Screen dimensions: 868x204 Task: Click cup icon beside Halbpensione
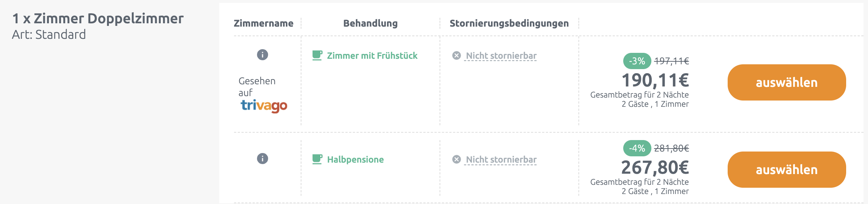pos(317,159)
